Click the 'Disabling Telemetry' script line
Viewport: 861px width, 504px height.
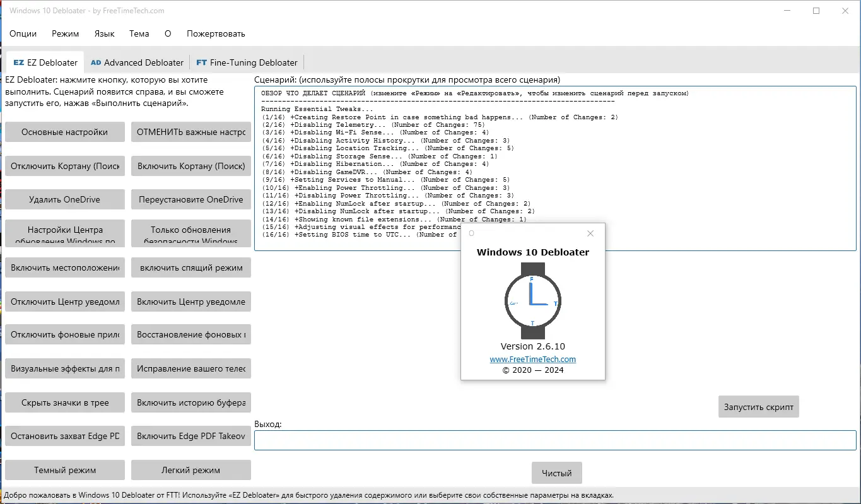pyautogui.click(x=373, y=125)
